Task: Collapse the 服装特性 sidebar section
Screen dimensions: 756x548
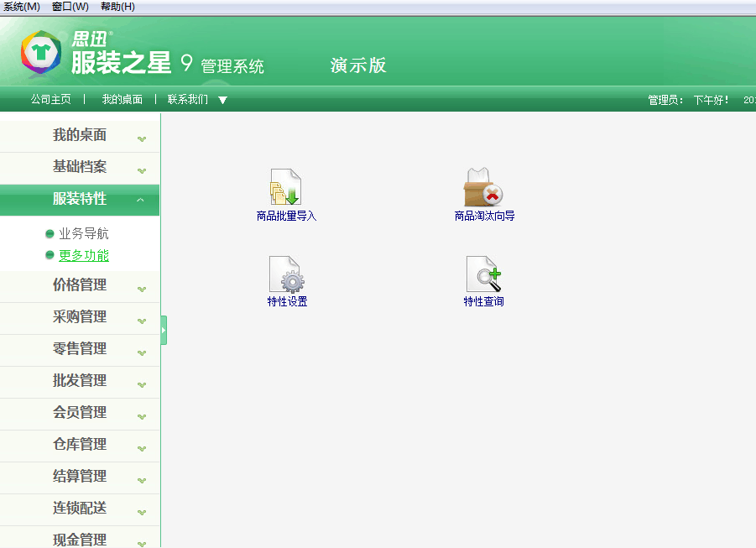Action: pyautogui.click(x=80, y=200)
